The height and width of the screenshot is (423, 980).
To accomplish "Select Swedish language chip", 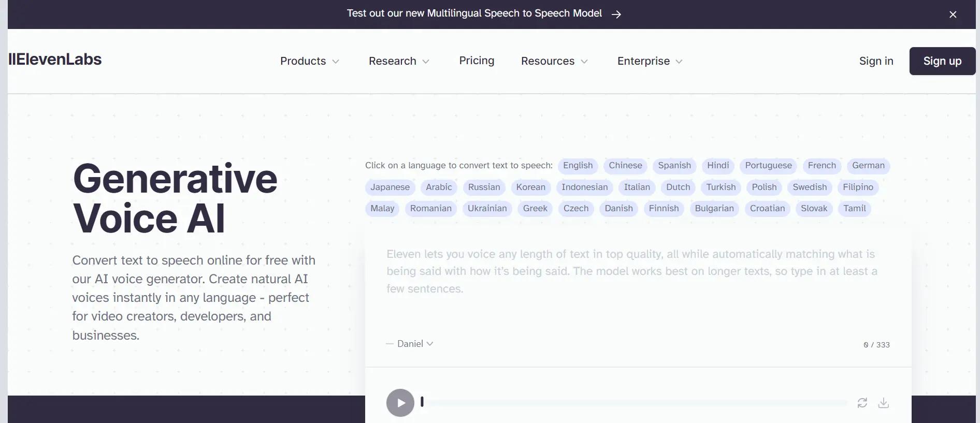I will [x=810, y=187].
